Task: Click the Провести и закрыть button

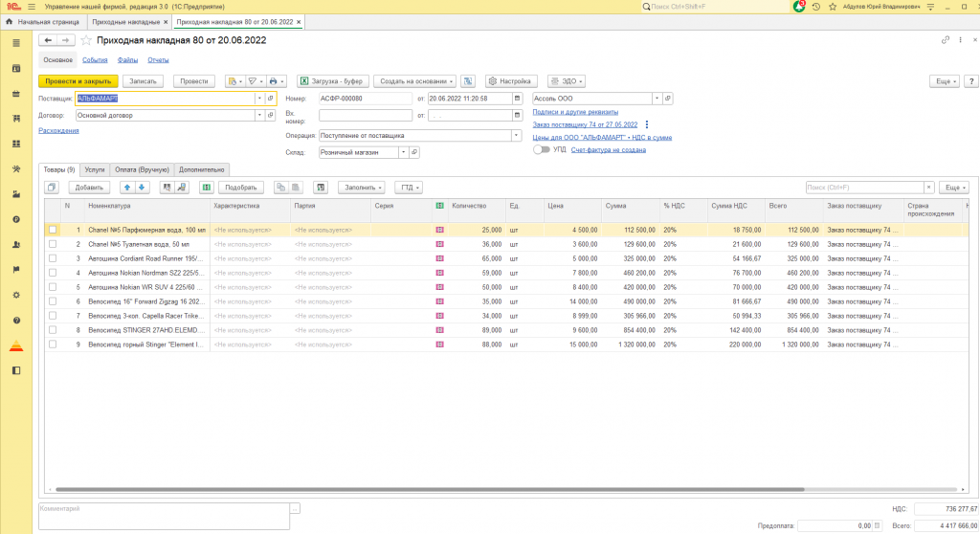Action: coord(78,81)
